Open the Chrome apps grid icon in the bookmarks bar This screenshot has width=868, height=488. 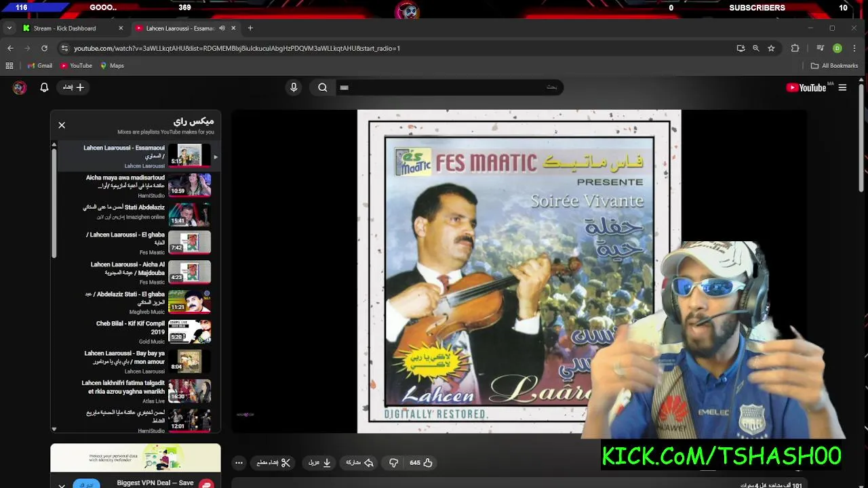(9, 66)
